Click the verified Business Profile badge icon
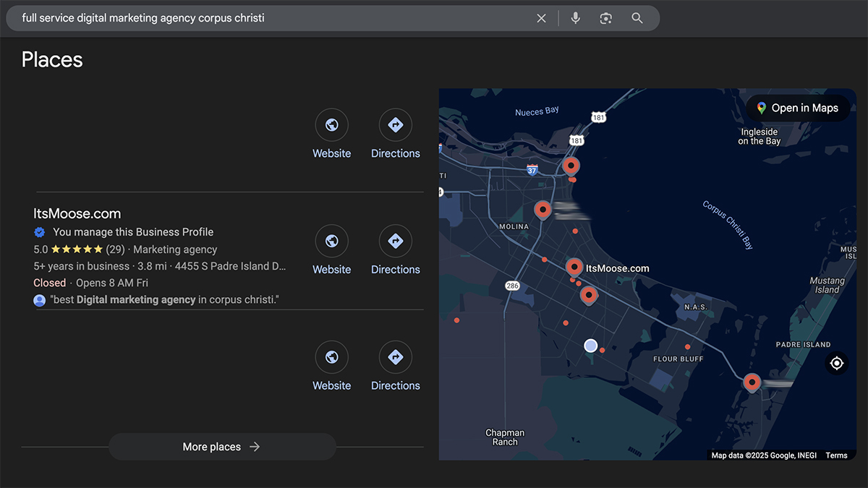Image resolution: width=868 pixels, height=488 pixels. tap(39, 232)
